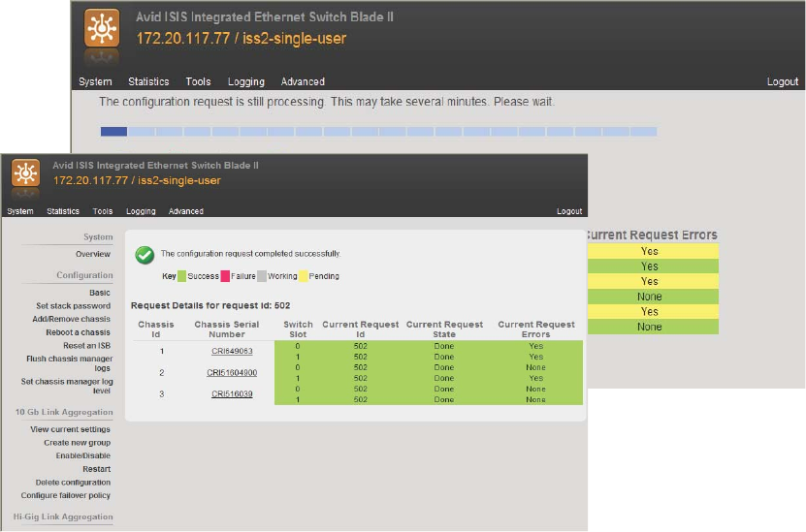The image size is (806, 532).
Task: Click Avid ISIS logo in the front window
Action: point(25,173)
